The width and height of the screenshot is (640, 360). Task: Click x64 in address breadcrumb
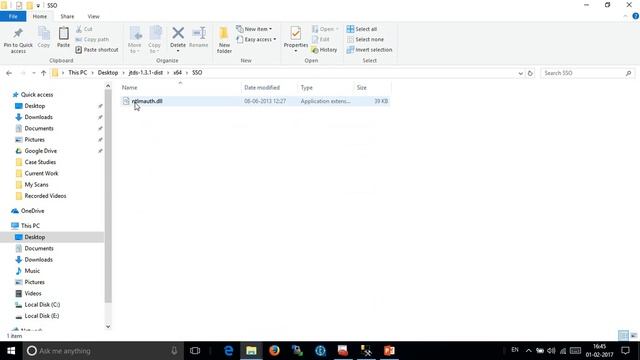(178, 72)
